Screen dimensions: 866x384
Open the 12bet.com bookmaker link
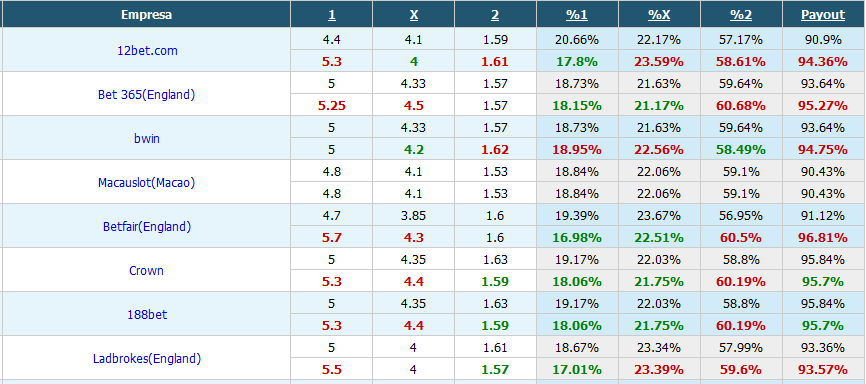click(x=146, y=50)
